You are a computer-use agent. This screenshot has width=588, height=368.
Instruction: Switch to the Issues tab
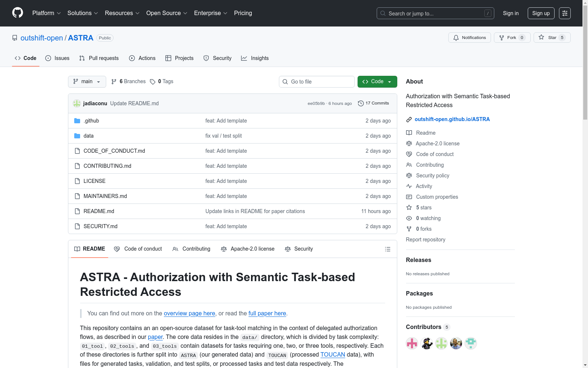(x=57, y=58)
